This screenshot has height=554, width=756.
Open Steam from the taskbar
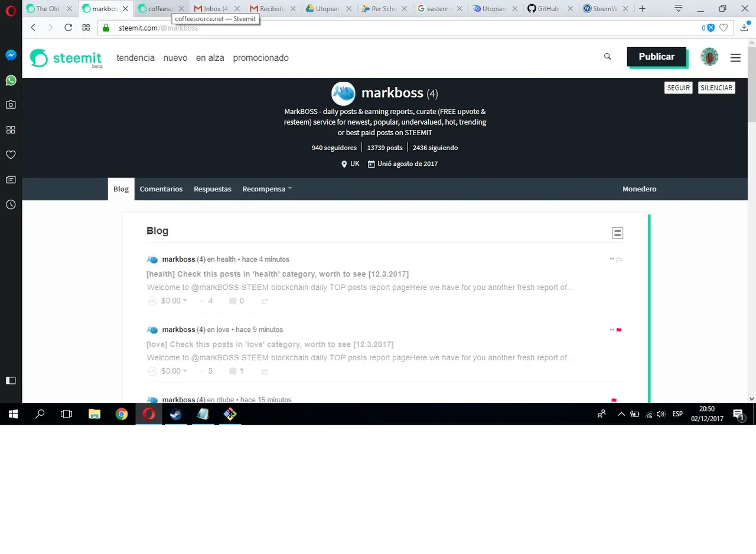point(175,414)
